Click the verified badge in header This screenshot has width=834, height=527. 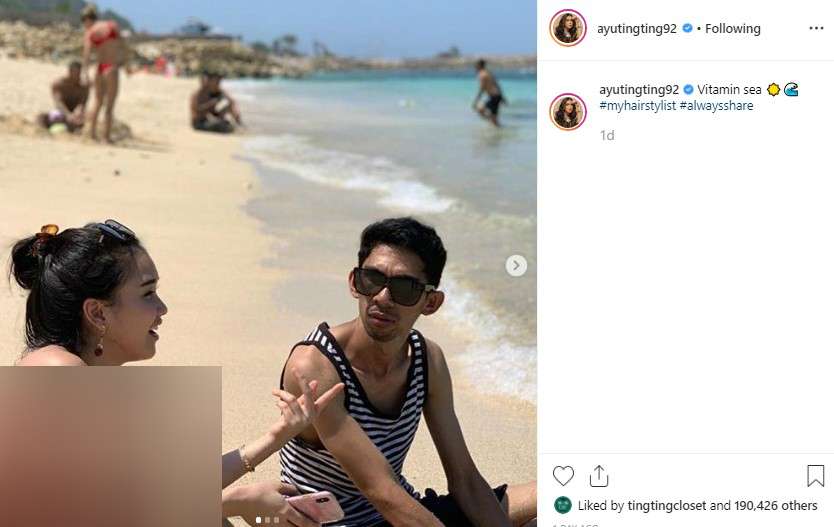[x=687, y=28]
